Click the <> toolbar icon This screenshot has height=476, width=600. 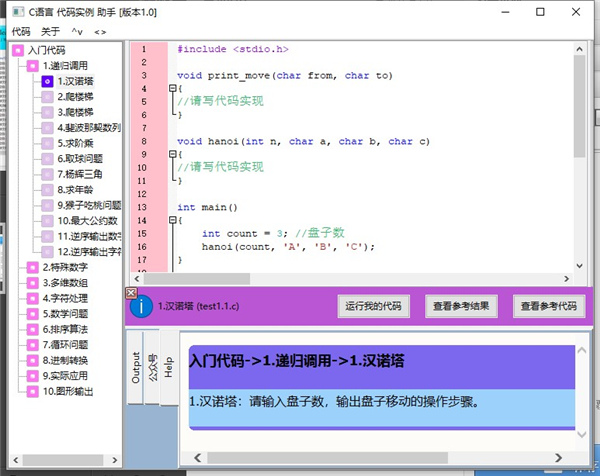(100, 32)
